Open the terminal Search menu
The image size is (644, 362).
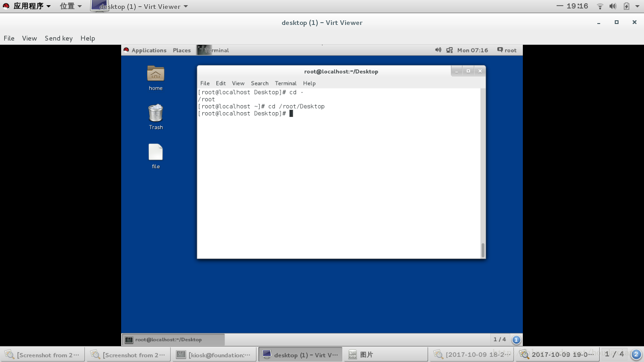tap(259, 83)
